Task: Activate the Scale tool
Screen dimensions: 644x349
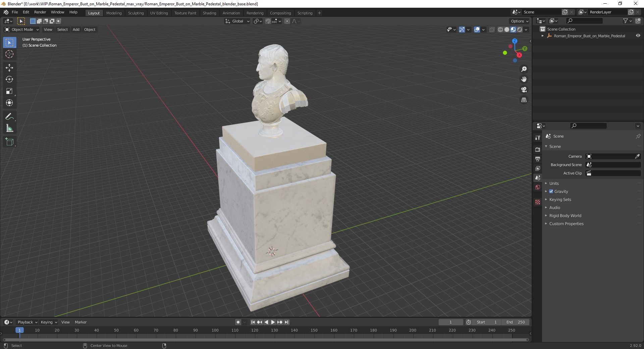Action: [9, 91]
